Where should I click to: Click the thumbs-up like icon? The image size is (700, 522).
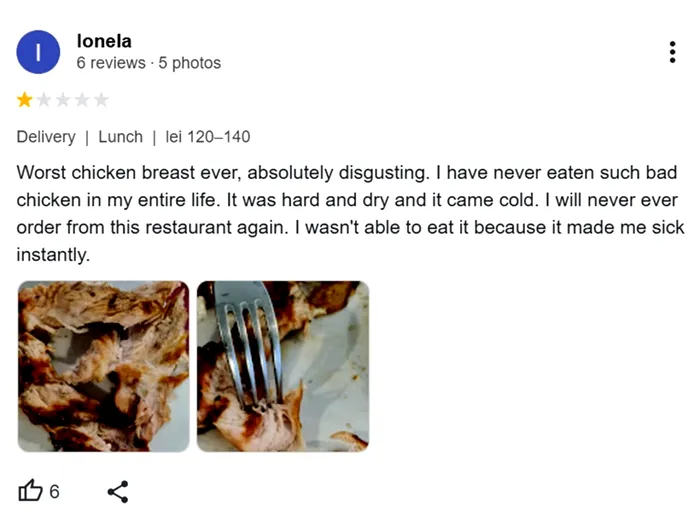tap(31, 491)
